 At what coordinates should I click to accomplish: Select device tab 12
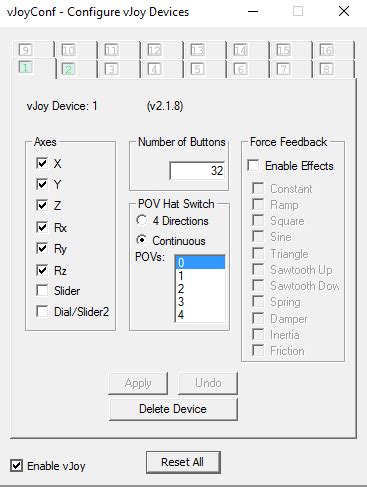tap(162, 50)
